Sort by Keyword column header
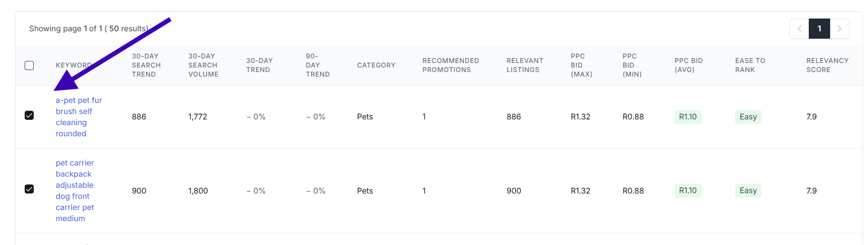Screen dimensions: 868x245 pyautogui.click(x=74, y=65)
